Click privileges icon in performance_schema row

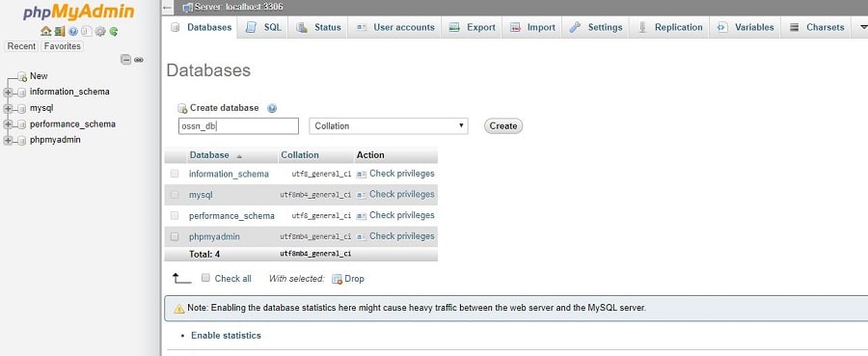[362, 216]
